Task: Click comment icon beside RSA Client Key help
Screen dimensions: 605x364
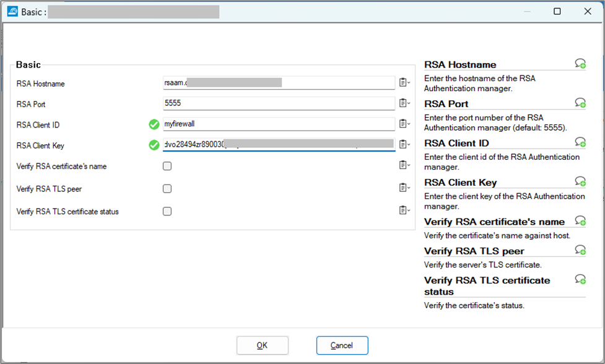Action: click(580, 181)
